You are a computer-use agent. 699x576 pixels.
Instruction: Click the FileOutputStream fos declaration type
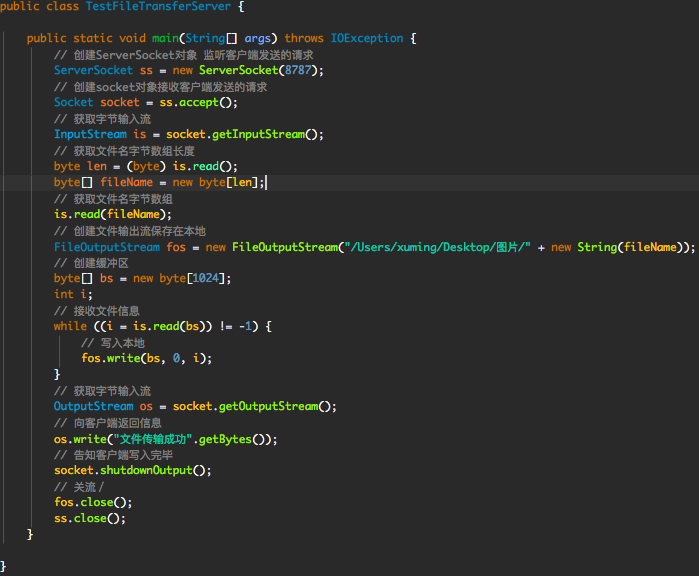point(107,247)
